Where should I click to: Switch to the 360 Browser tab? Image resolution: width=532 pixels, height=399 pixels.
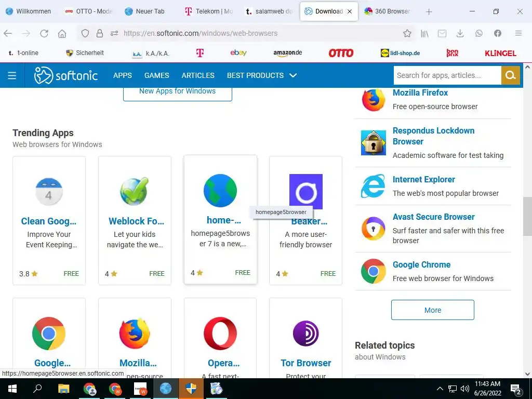388,11
